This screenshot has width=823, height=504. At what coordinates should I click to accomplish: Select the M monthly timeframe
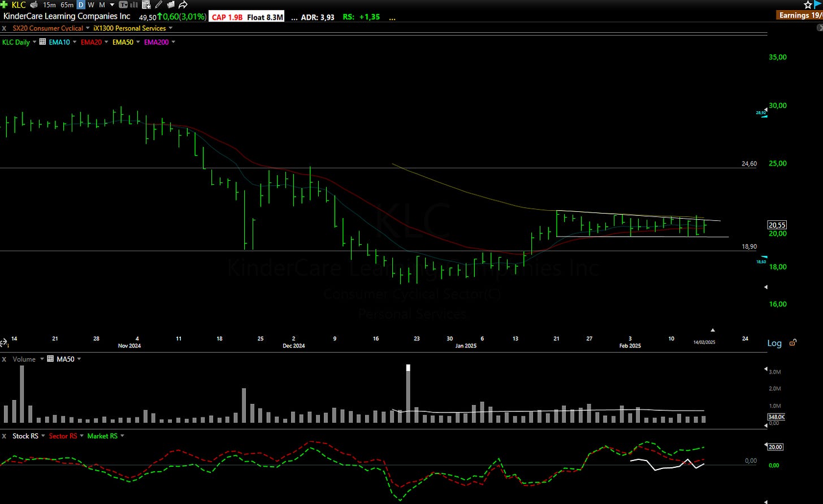[102, 5]
